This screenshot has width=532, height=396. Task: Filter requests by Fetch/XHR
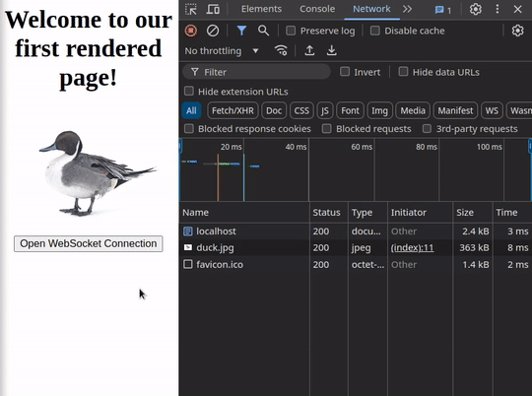233,110
